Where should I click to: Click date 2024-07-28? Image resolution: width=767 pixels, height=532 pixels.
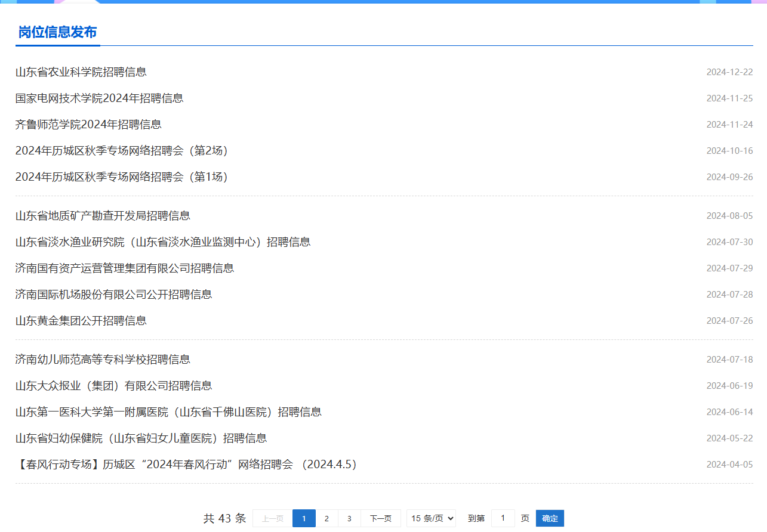[729, 295]
